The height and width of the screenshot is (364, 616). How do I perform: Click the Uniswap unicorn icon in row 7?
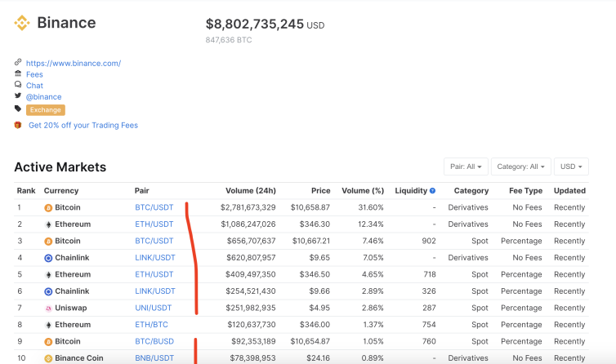48,309
